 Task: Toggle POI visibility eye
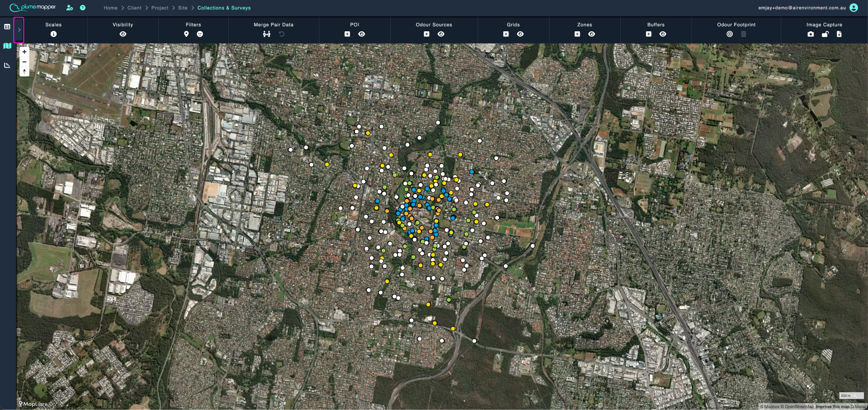(362, 34)
